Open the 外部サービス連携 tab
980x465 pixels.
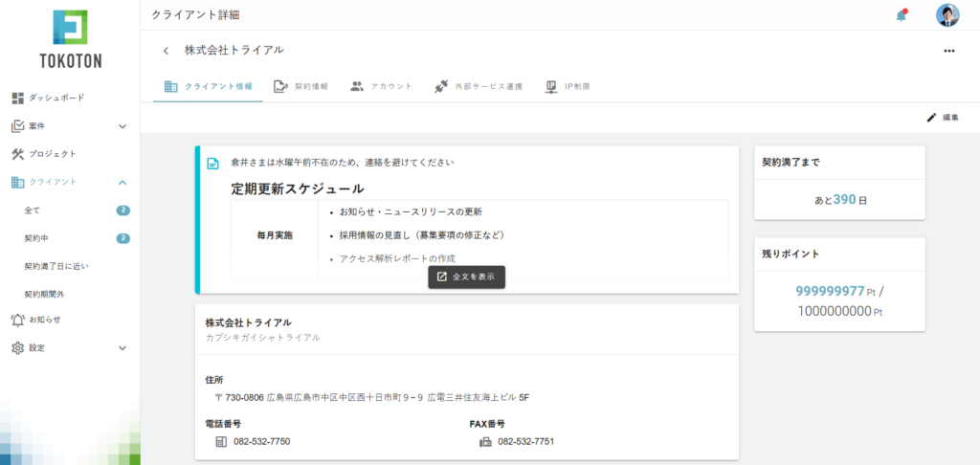[478, 86]
